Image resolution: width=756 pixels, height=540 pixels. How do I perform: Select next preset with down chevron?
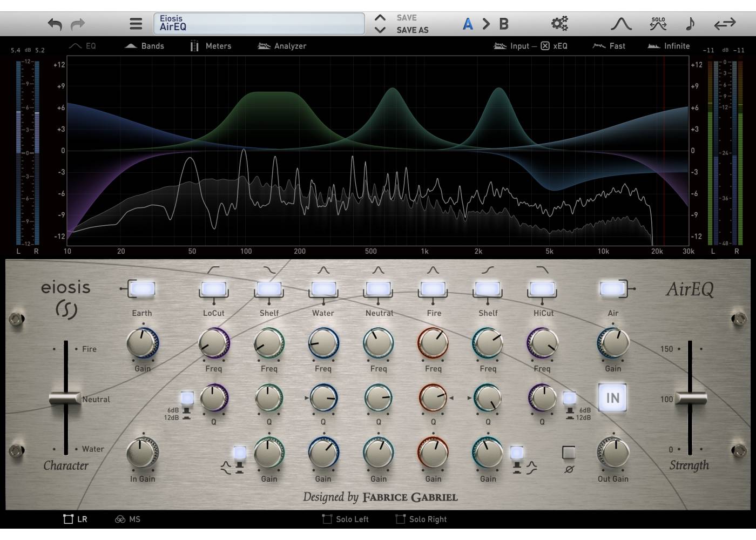pos(380,30)
